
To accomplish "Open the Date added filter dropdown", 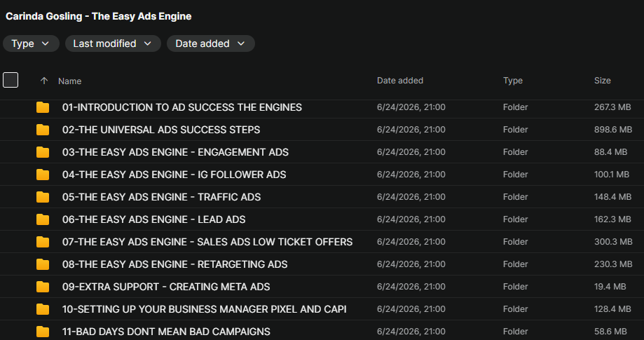I will [211, 43].
